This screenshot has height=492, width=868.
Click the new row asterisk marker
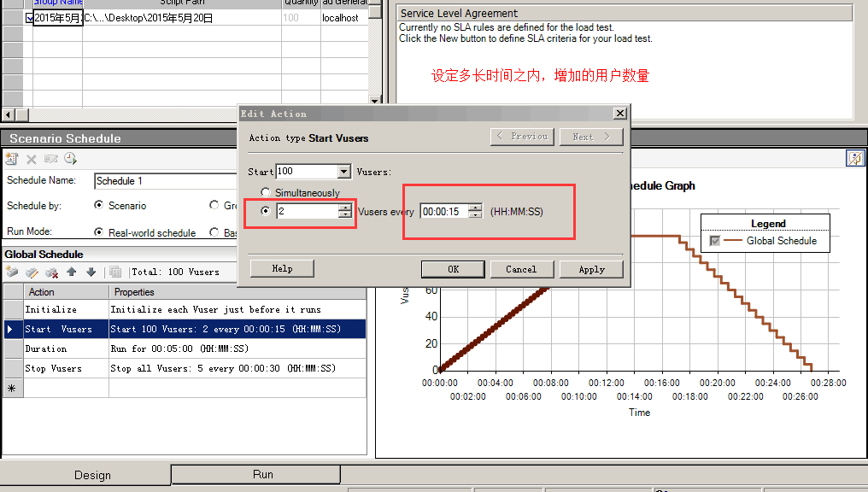12,389
